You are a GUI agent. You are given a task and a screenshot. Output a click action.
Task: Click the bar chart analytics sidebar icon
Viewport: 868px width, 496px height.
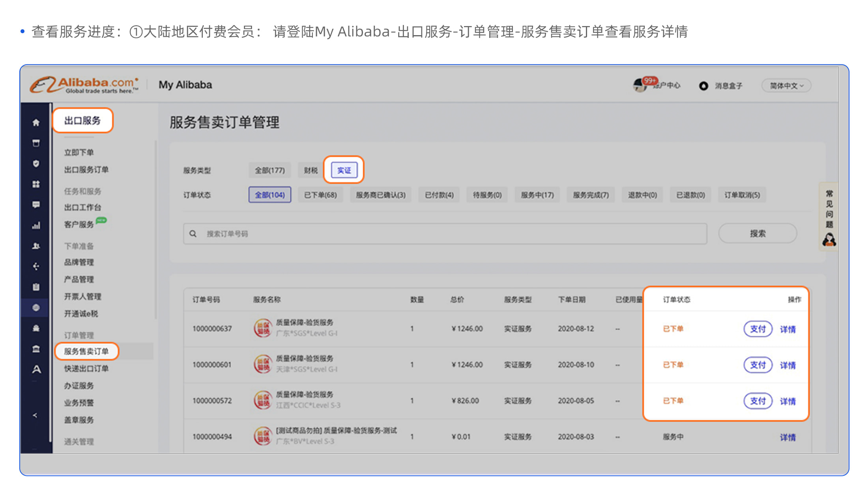click(36, 225)
